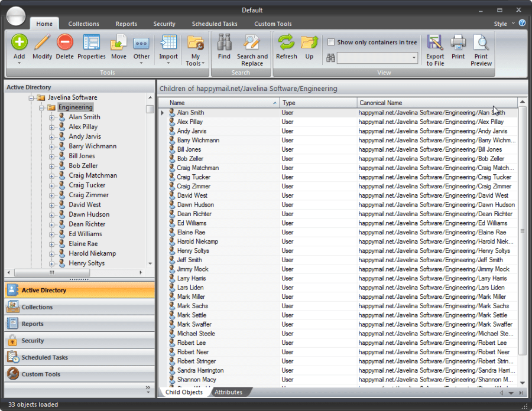This screenshot has width=532, height=411.
Task: Click the Add tool icon
Action: (x=18, y=44)
